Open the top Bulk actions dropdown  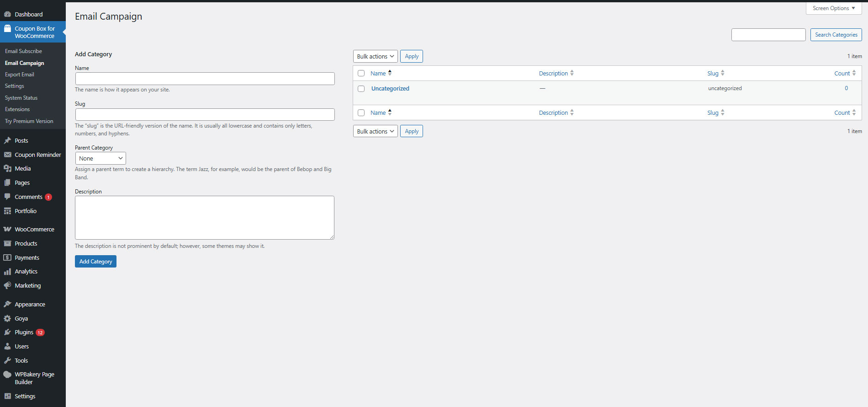point(376,56)
